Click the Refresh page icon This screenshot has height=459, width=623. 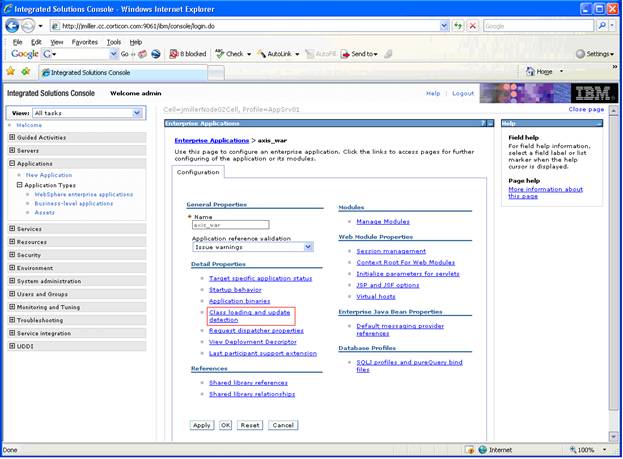tap(459, 26)
